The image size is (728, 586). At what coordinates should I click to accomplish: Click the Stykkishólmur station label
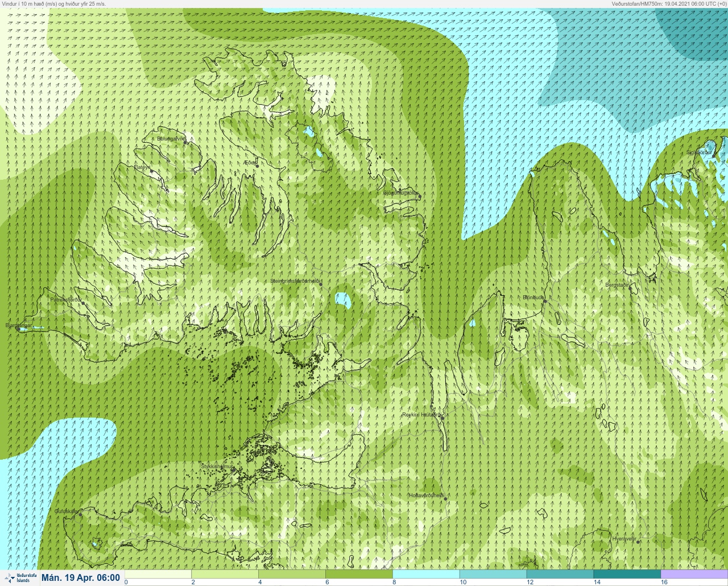pos(218,467)
